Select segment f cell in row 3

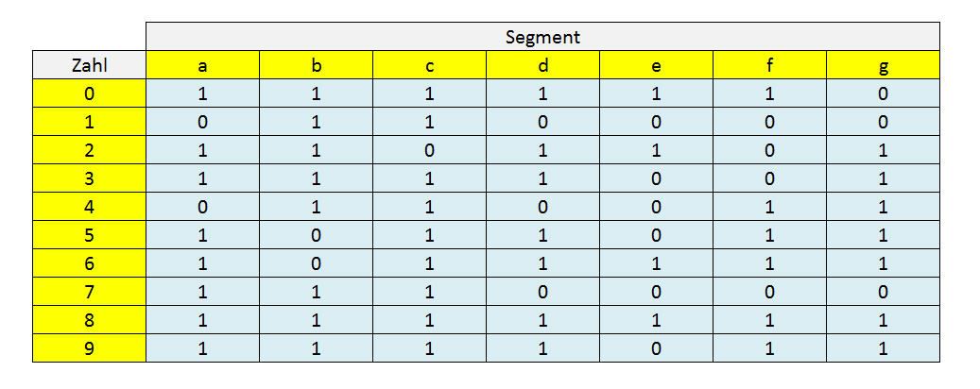click(x=769, y=178)
